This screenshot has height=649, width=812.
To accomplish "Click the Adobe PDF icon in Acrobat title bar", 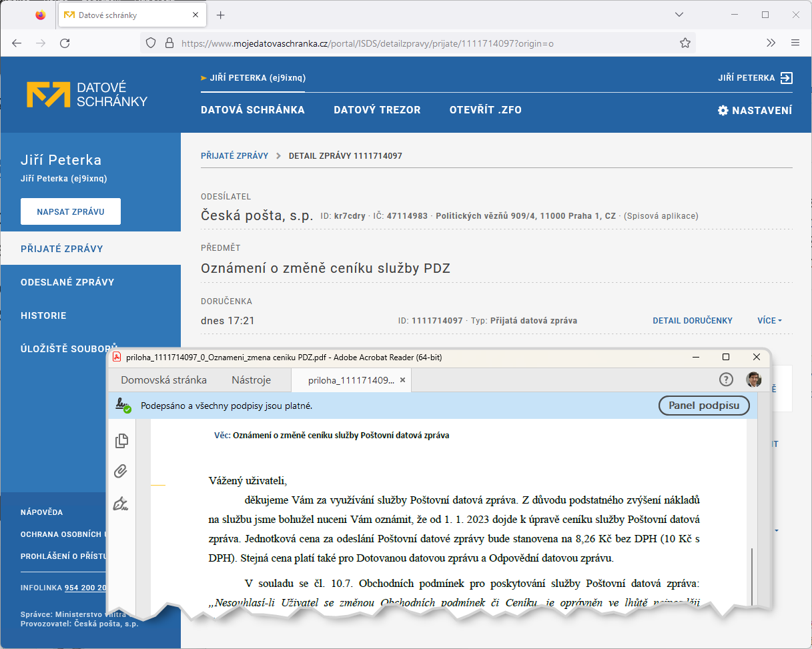I will 116,357.
